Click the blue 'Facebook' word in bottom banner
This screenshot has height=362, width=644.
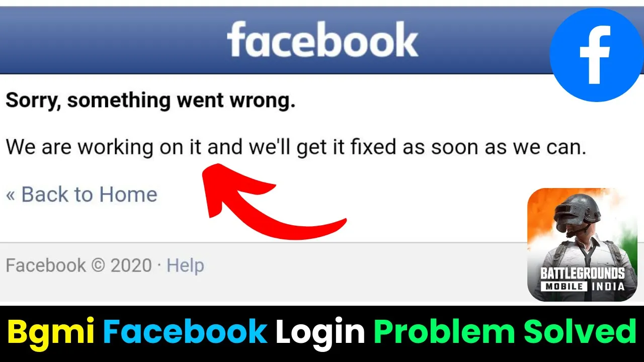[x=185, y=332]
